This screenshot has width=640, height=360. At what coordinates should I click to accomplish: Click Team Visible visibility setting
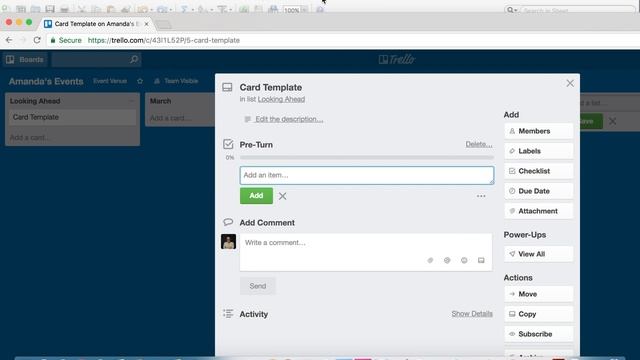click(x=176, y=81)
